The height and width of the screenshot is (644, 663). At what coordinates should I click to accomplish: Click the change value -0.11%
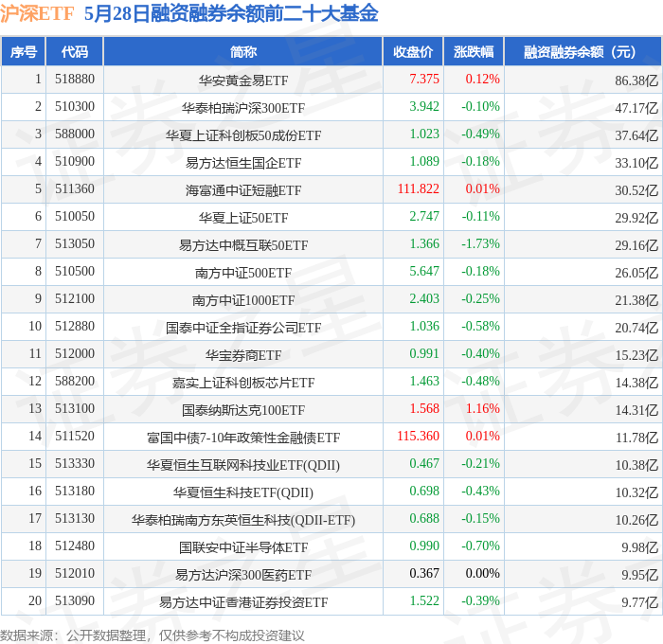point(480,217)
